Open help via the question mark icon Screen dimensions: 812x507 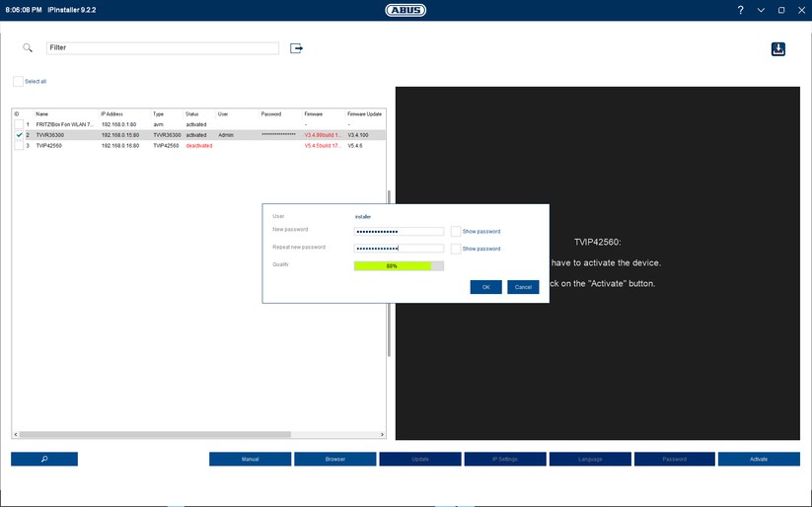740,10
